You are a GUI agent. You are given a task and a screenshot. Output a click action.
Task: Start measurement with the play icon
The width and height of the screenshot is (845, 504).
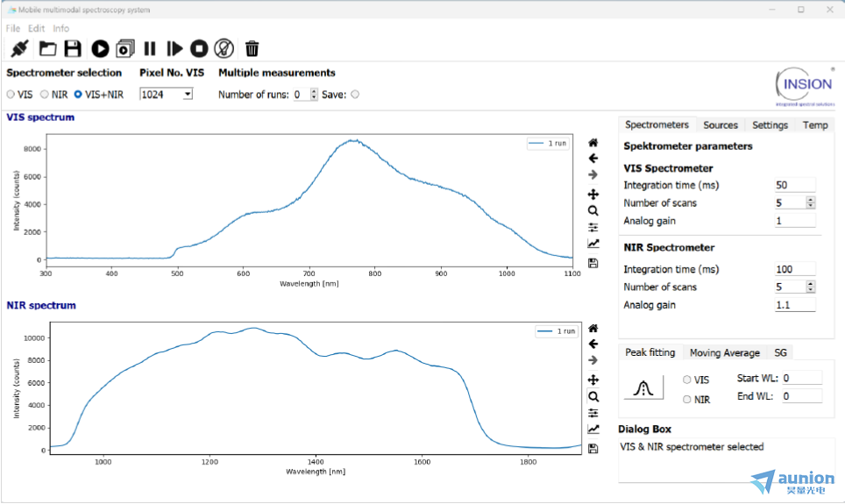click(x=100, y=49)
